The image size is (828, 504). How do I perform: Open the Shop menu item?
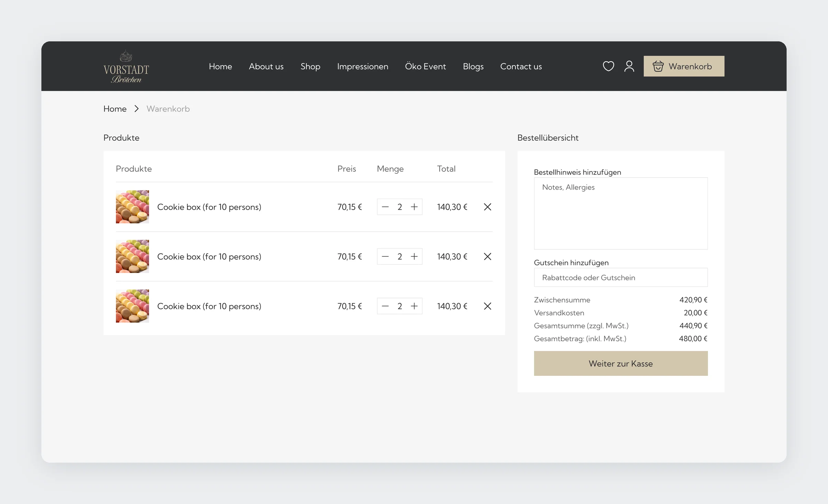[x=310, y=67]
